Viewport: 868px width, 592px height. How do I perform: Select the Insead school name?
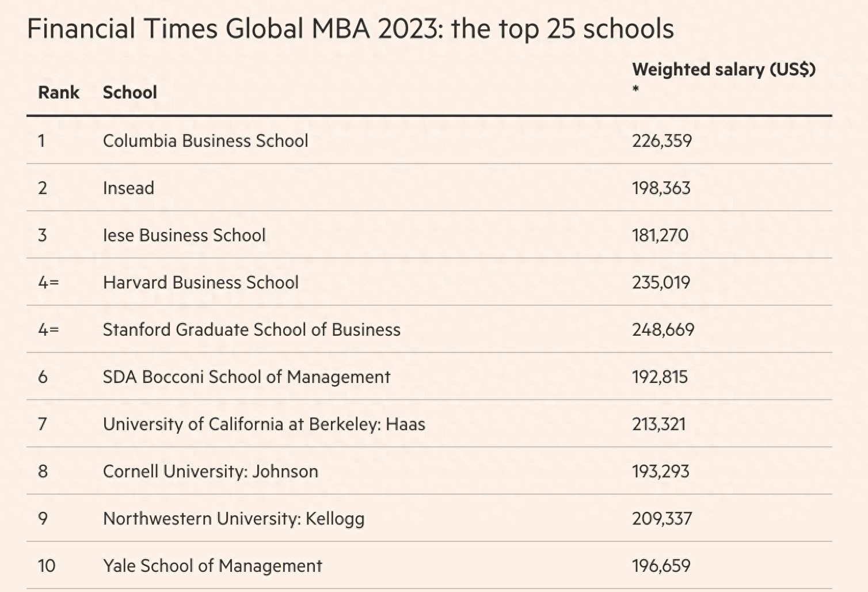tap(128, 188)
